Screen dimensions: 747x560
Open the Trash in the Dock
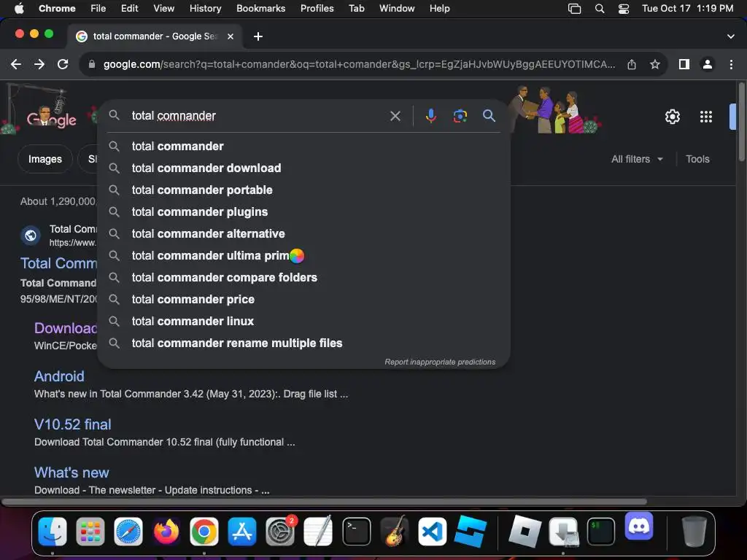tap(694, 532)
